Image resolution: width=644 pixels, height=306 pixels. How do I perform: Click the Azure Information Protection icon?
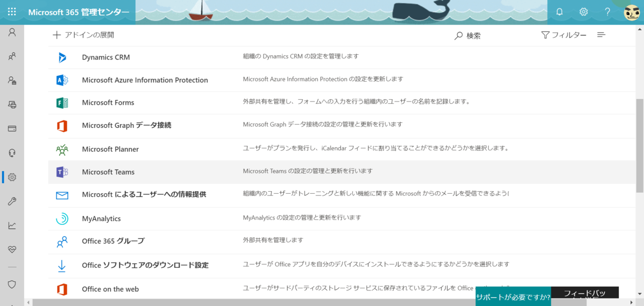pos(62,80)
